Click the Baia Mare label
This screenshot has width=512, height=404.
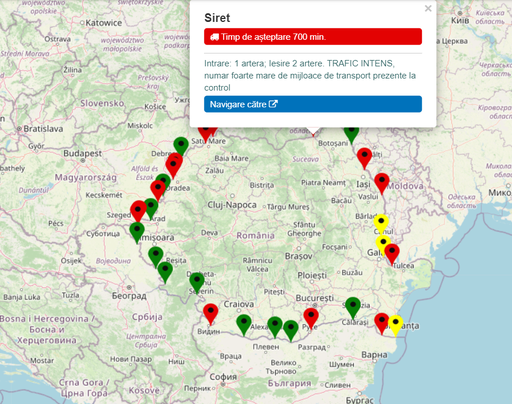coord(232,158)
